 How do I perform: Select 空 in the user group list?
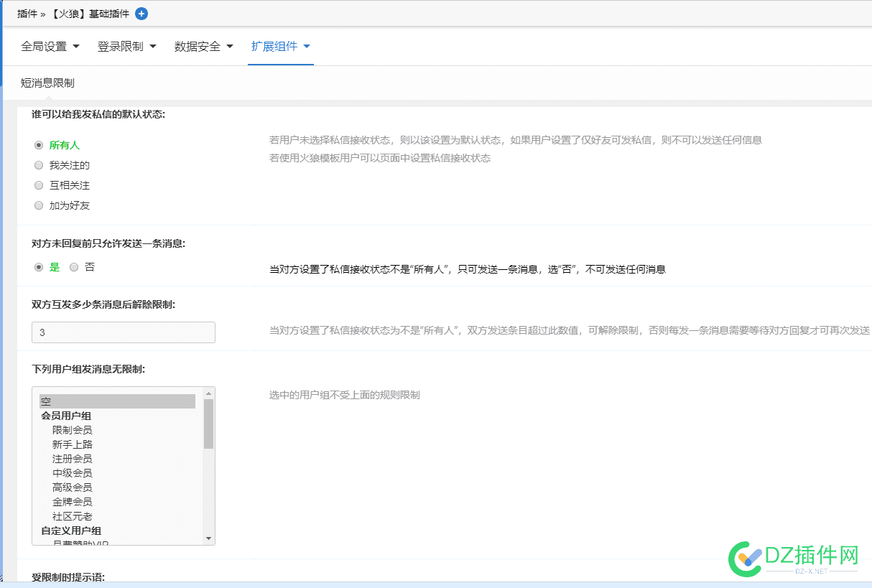point(117,401)
